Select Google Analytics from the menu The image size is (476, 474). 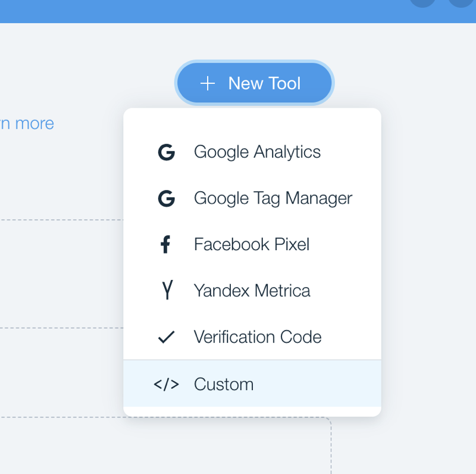tap(256, 152)
